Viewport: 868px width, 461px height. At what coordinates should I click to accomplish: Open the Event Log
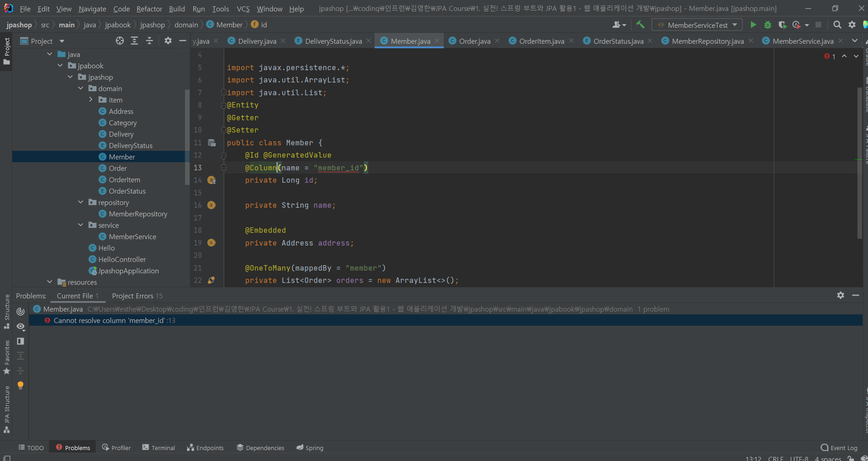[839, 448]
